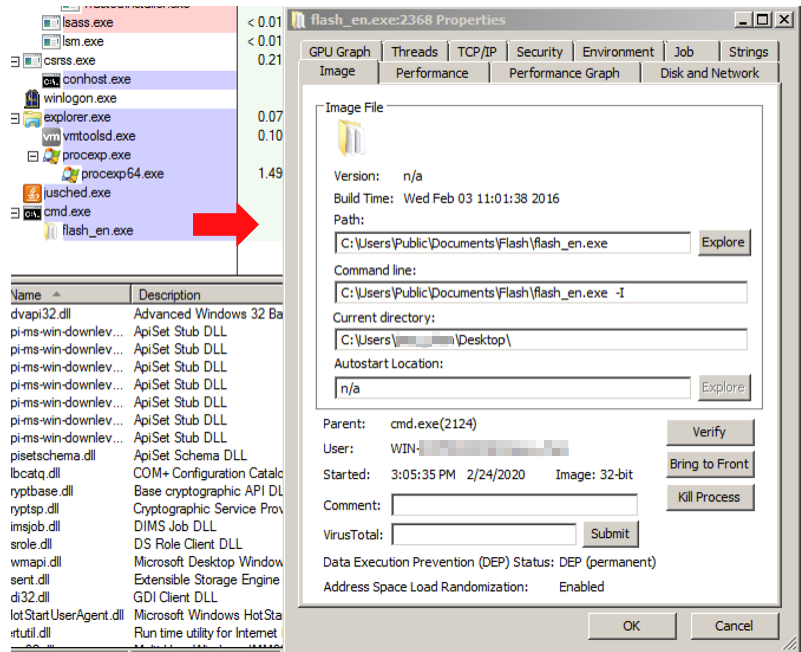Click the Kill Process button
The image size is (801, 652).
709,498
